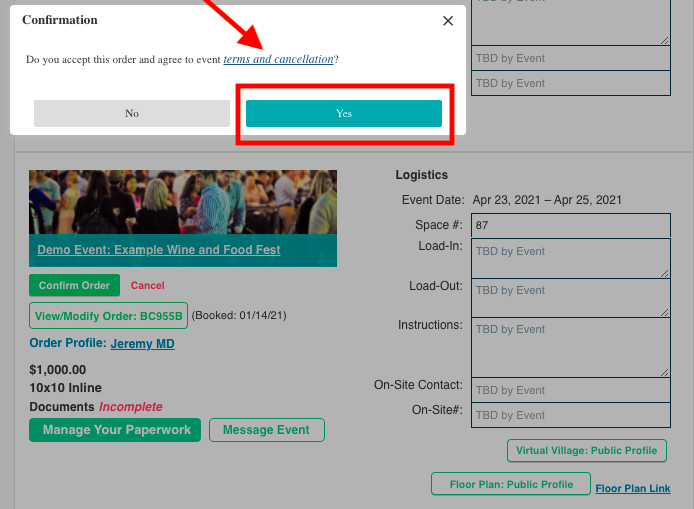Click the Load-In textarea resize handle
The height and width of the screenshot is (509, 694).
pyautogui.click(x=664, y=273)
